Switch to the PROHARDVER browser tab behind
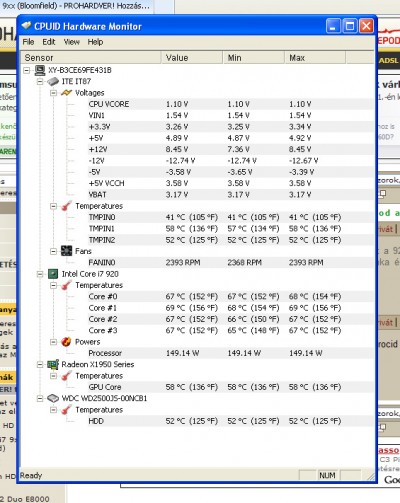The height and width of the screenshot is (503, 400). click(x=76, y=6)
